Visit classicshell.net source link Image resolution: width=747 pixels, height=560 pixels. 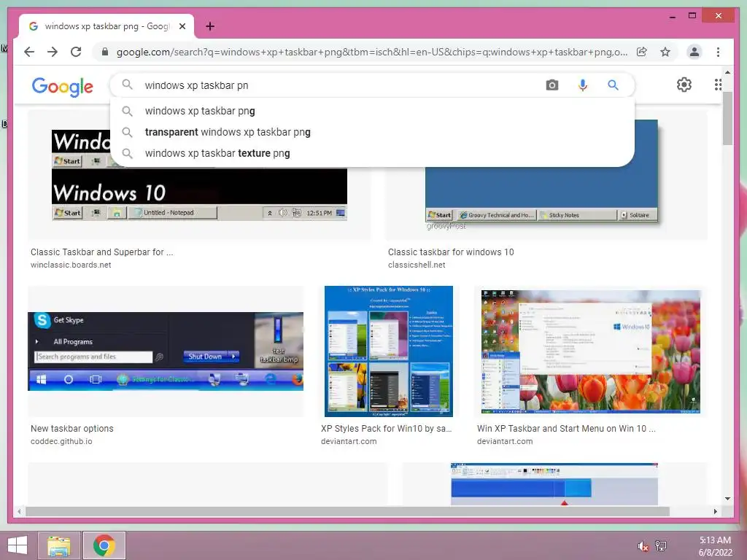(417, 265)
